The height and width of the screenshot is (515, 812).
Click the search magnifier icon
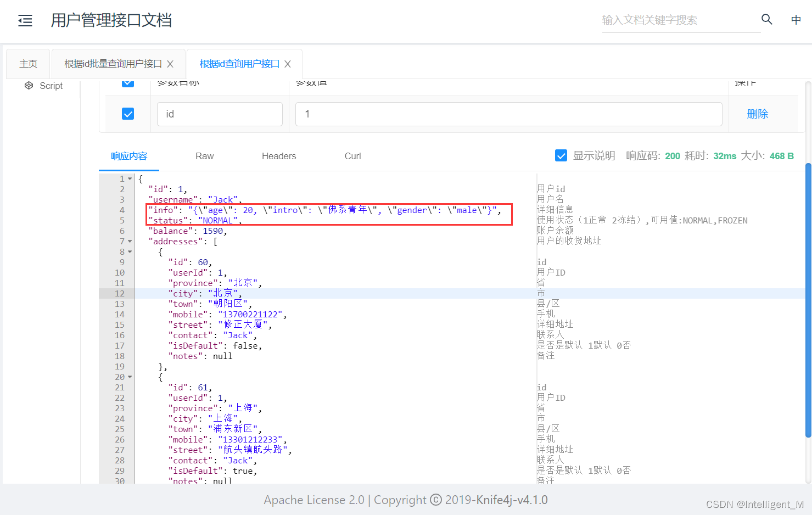point(767,19)
